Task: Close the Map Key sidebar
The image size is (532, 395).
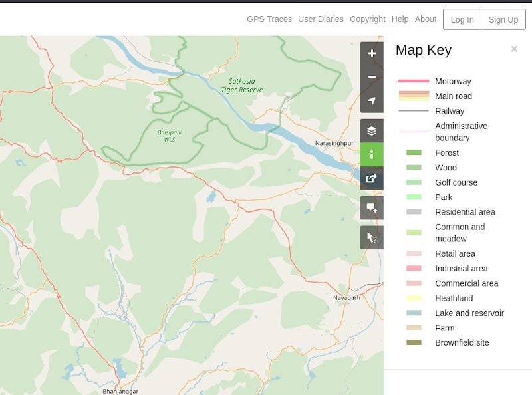Action: (514, 49)
